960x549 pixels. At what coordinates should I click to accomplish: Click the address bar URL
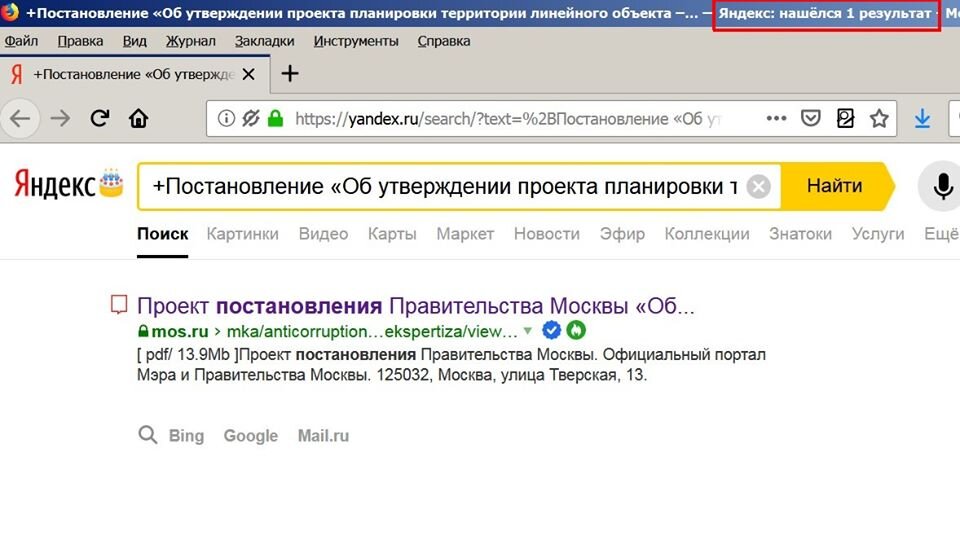pyautogui.click(x=507, y=119)
